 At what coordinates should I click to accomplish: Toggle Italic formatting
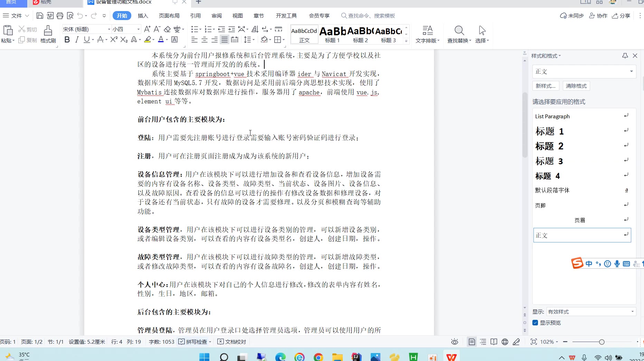(x=77, y=39)
